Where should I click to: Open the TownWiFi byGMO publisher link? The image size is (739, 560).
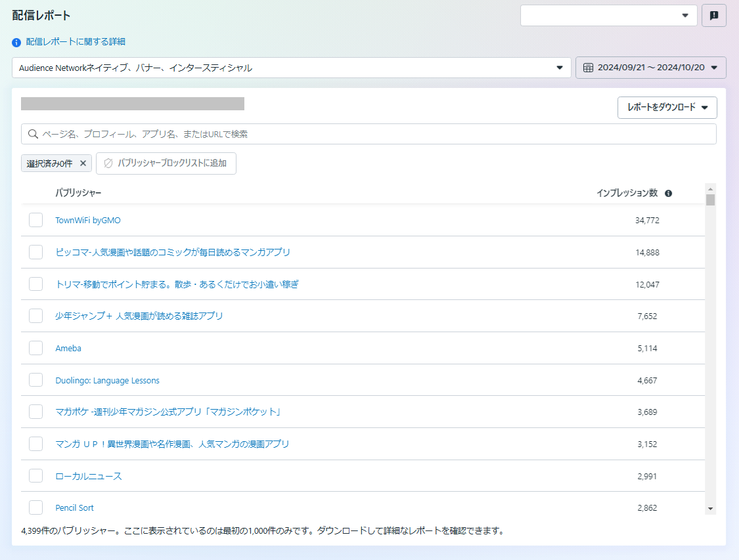88,221
